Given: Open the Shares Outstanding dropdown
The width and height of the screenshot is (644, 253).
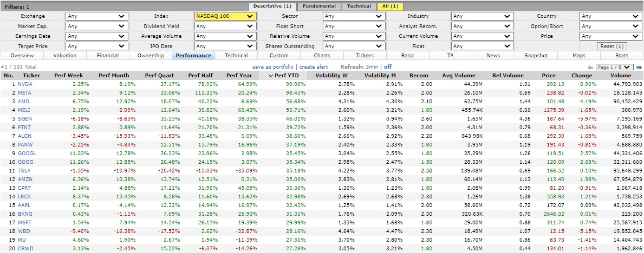Looking at the screenshot, I should pyautogui.click(x=354, y=46).
